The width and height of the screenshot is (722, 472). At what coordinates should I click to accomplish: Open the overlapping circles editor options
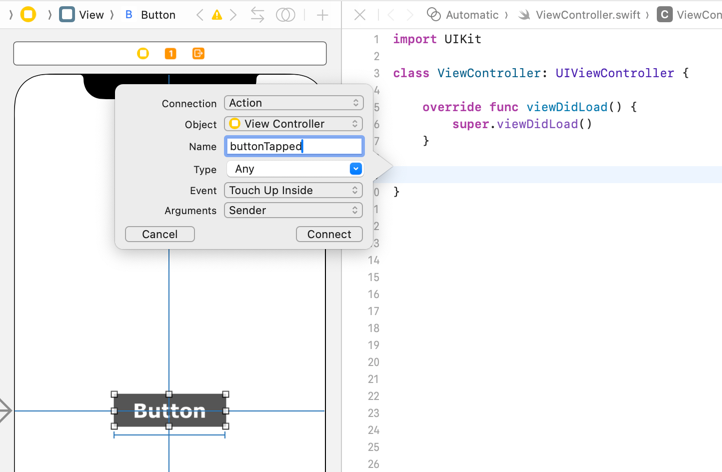pos(285,15)
